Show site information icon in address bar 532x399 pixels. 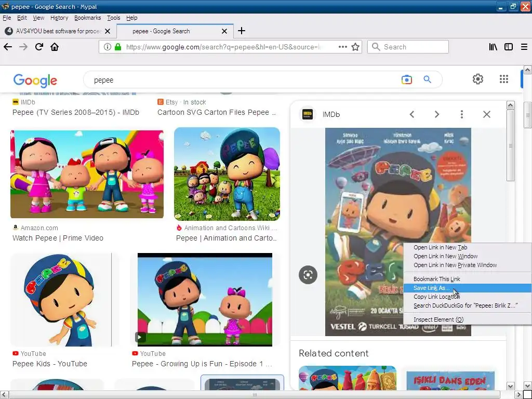[107, 47]
